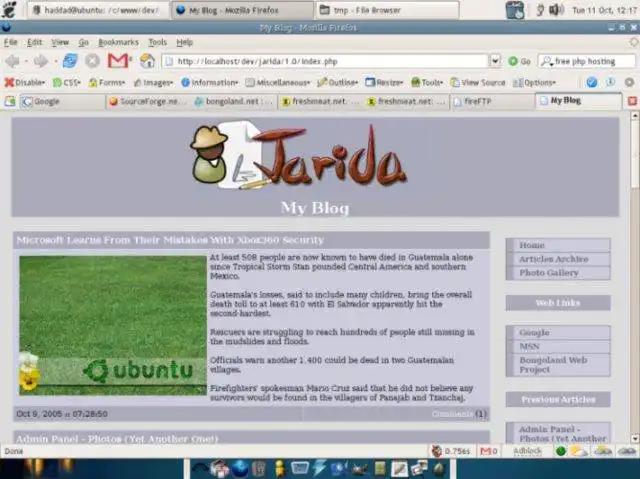Launch the photos stack dock icon
Screen dimensions: 640x479
coord(419,469)
